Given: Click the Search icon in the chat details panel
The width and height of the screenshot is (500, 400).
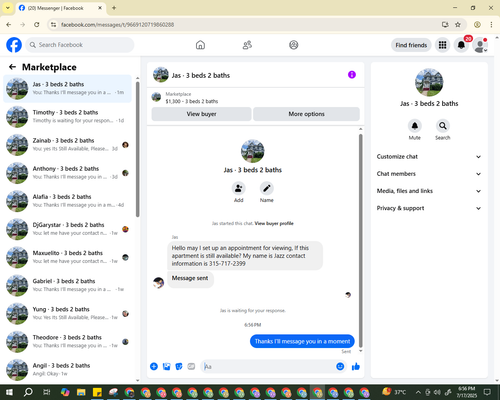Looking at the screenshot, I should (443, 126).
